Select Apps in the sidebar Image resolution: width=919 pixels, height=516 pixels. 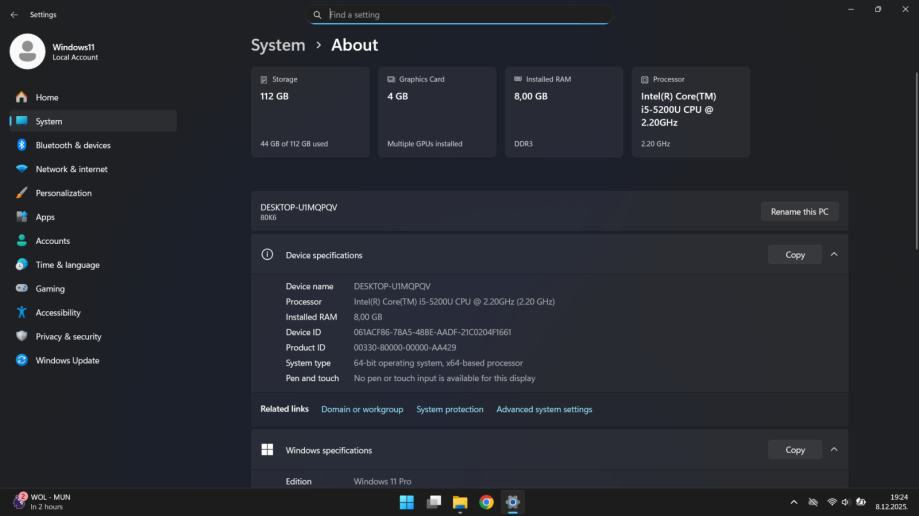click(45, 217)
